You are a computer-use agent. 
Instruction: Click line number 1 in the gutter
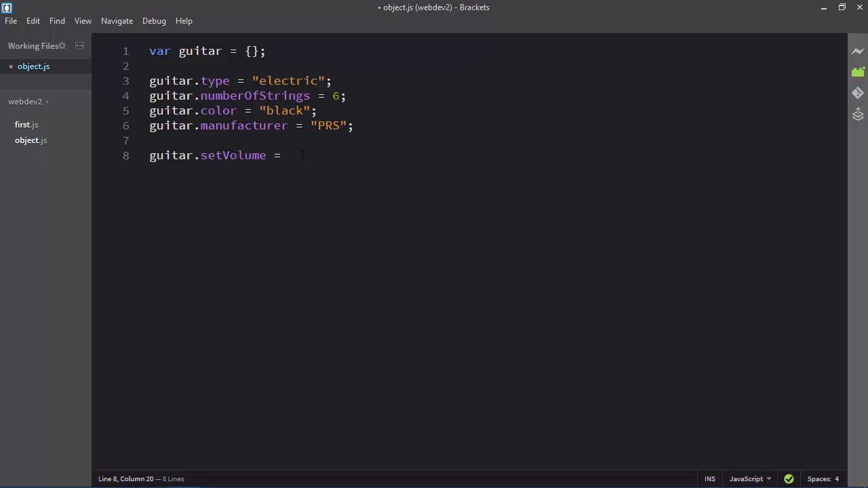pos(125,52)
